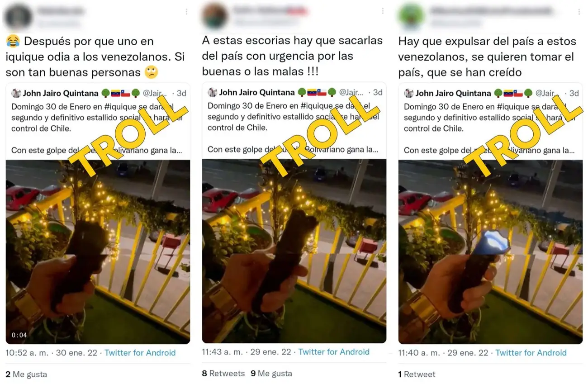
Task: View the 2 Me gusta likes list
Action: tap(26, 375)
